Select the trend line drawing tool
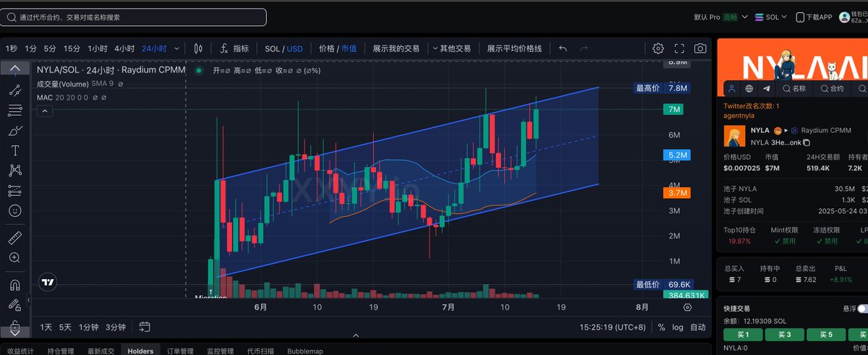This screenshot has height=355, width=868. (x=14, y=90)
